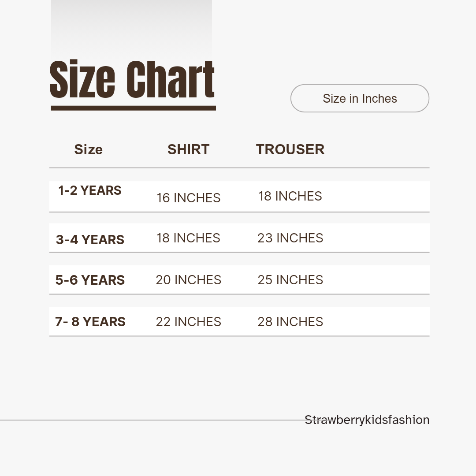Select the Size column header
The width and height of the screenshot is (476, 476).
pyautogui.click(x=88, y=149)
